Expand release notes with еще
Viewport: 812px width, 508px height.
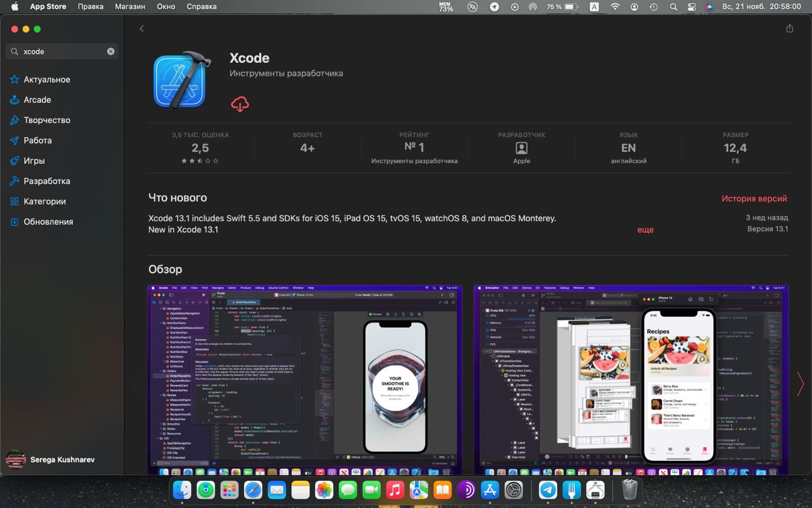pyautogui.click(x=645, y=230)
